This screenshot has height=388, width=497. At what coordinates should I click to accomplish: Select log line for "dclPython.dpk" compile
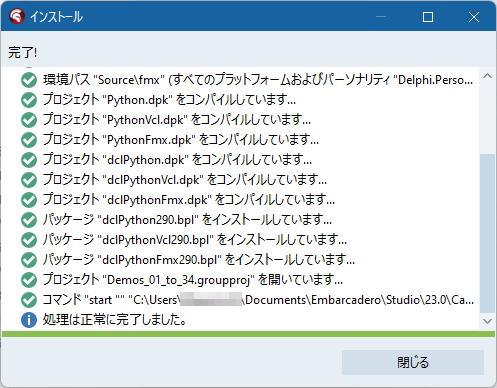177,160
